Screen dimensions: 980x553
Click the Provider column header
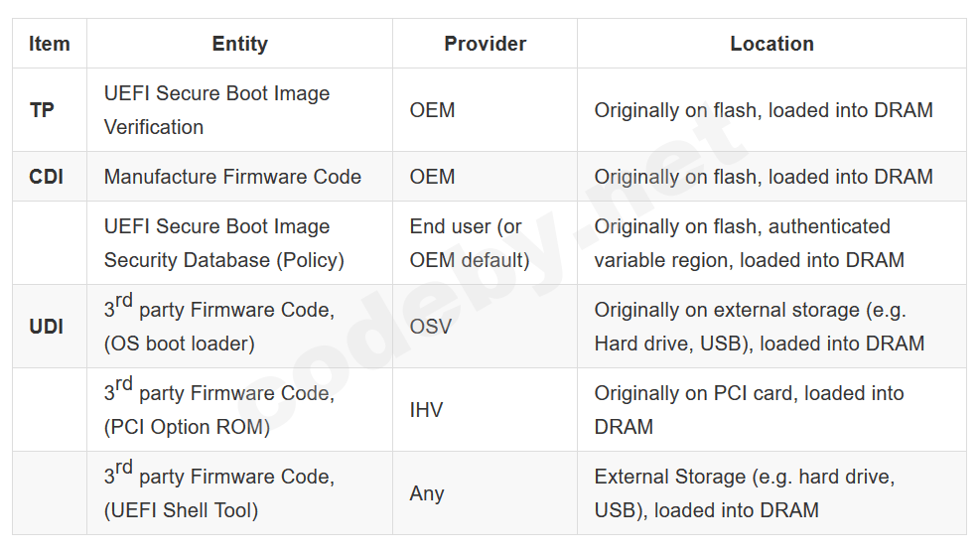point(485,44)
